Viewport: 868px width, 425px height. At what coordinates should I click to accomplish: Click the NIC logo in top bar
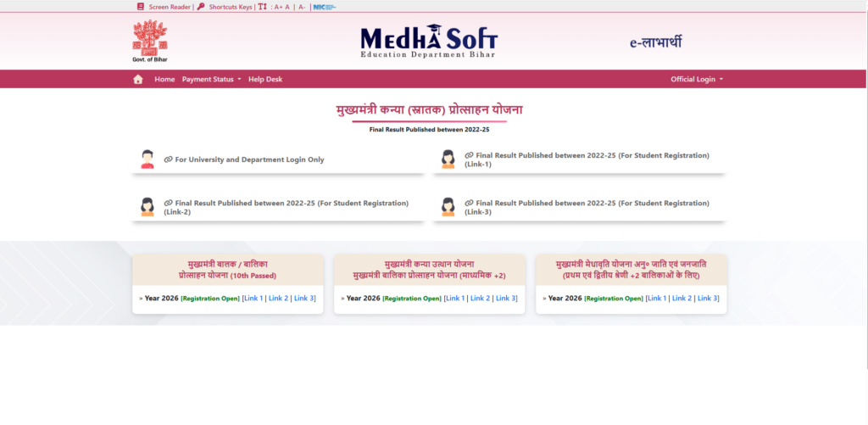pos(325,7)
